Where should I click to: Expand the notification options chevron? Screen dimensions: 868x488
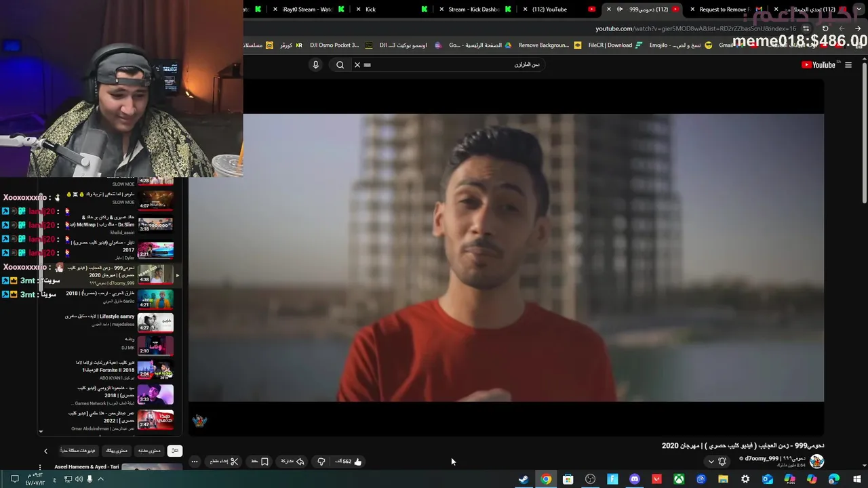pos(711,462)
